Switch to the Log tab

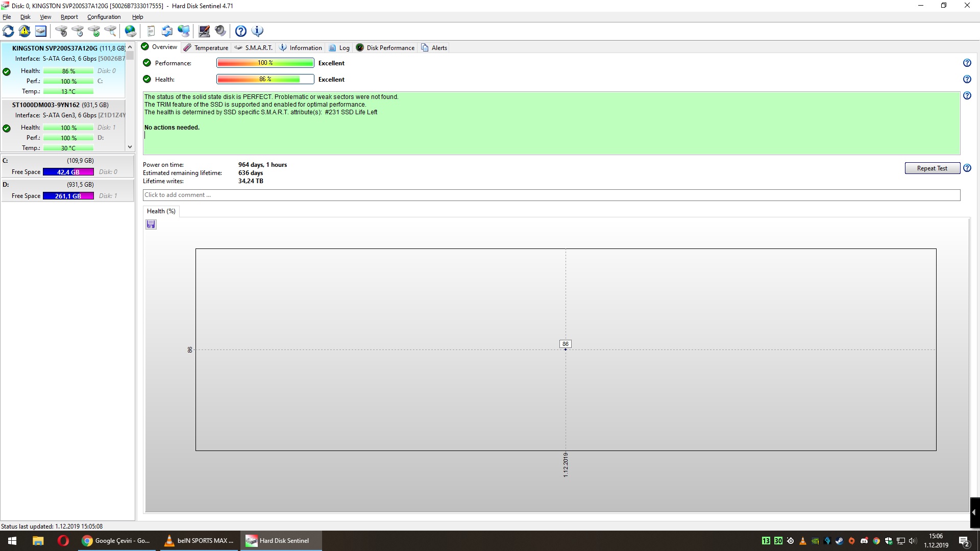point(339,47)
